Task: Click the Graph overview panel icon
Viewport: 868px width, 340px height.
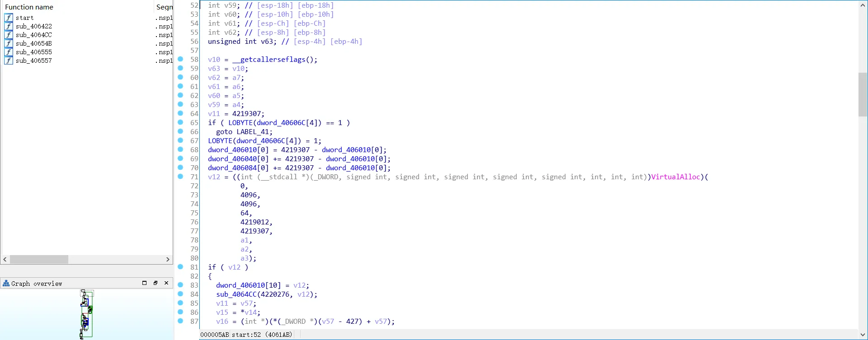Action: point(6,284)
